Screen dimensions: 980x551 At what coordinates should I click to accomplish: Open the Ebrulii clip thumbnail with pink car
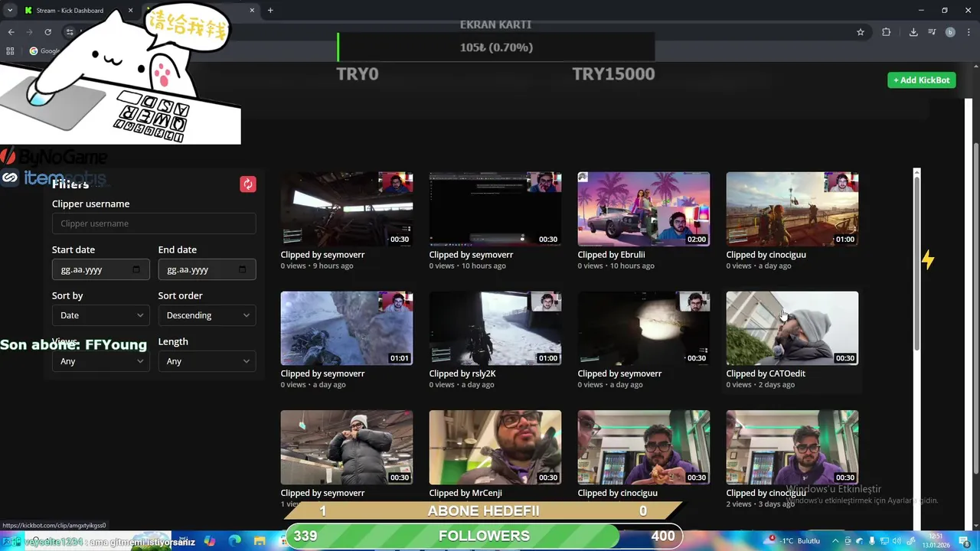pyautogui.click(x=644, y=209)
